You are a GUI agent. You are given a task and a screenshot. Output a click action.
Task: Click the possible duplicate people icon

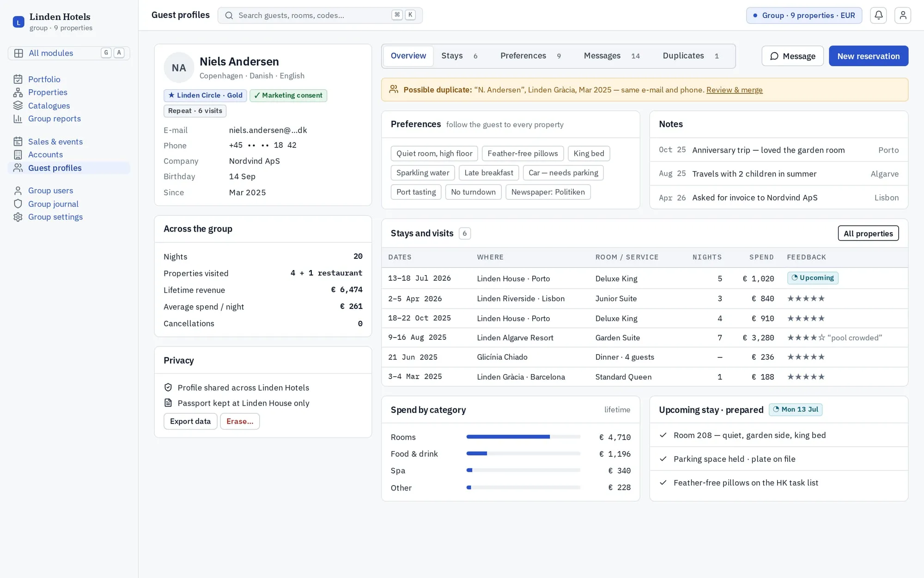tap(394, 89)
